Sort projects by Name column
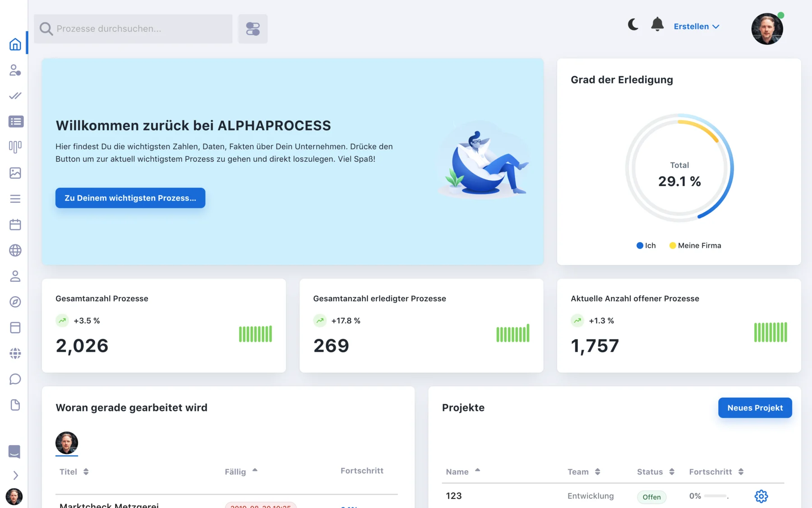Screen dimensions: 812x508 463,472
